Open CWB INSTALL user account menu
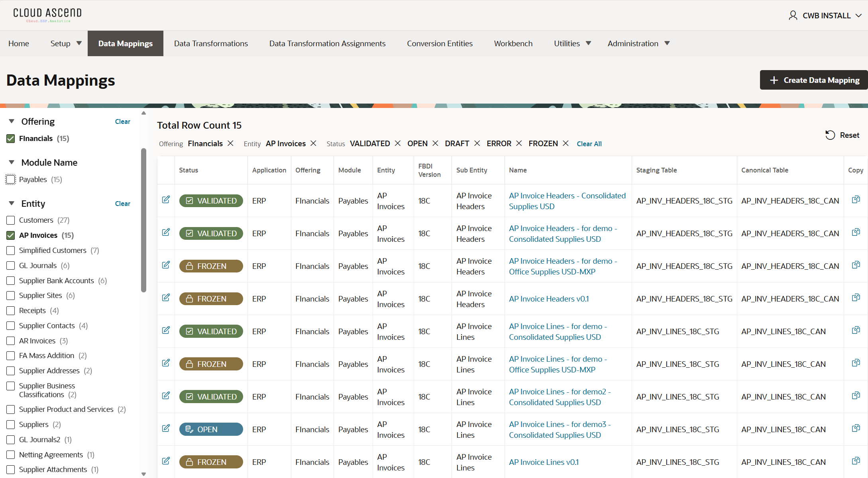868x478 pixels. (825, 16)
